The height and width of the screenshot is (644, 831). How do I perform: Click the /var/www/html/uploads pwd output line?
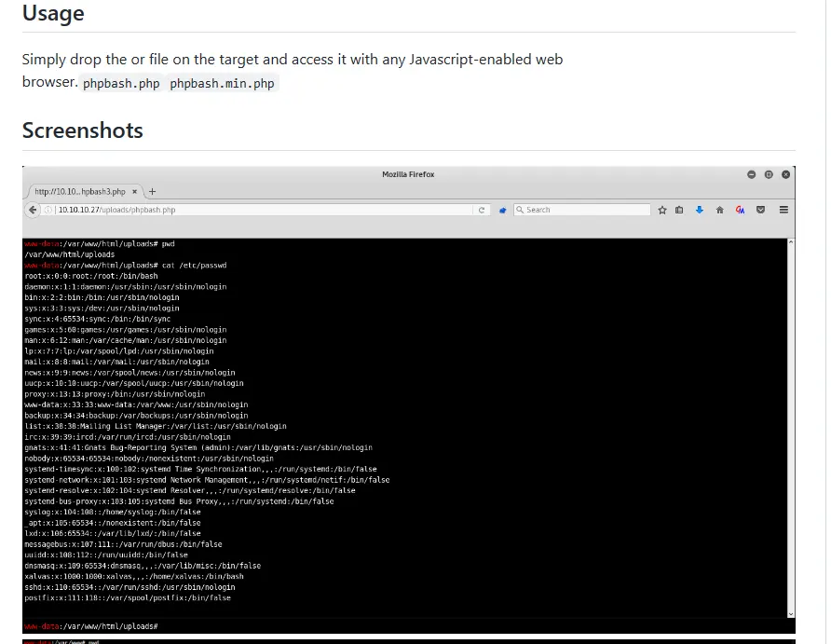click(70, 254)
